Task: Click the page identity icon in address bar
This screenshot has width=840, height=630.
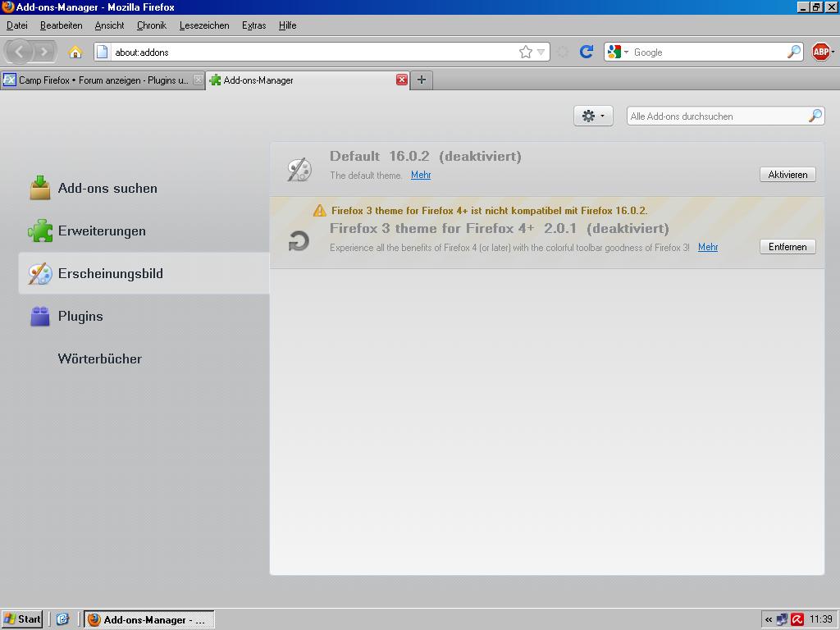Action: click(x=103, y=52)
